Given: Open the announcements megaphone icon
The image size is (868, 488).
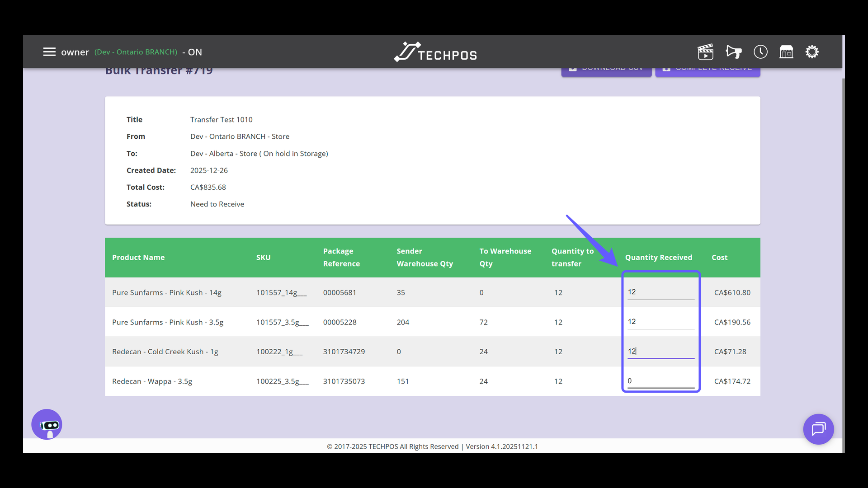Looking at the screenshot, I should pos(733,52).
